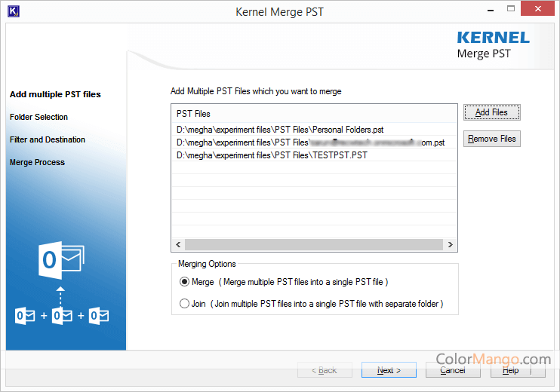This screenshot has height=392, width=560.
Task: Select the Merge radio option
Action: (x=185, y=282)
